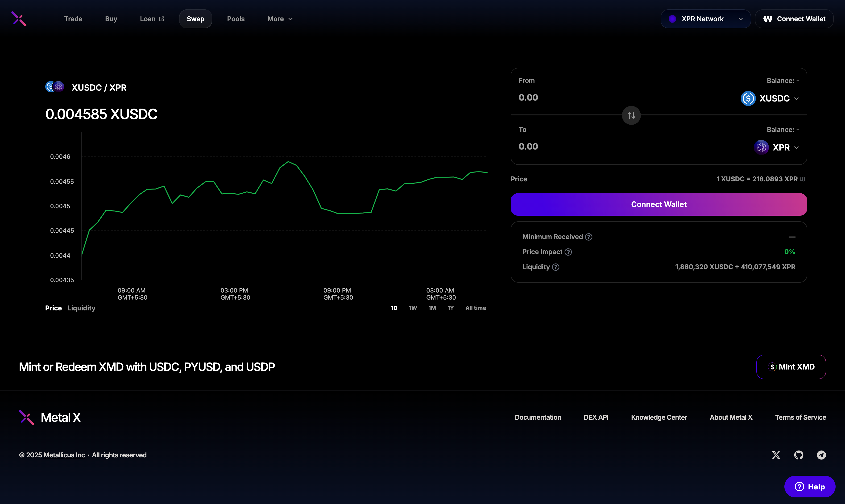
Task: Open the X (Twitter) social icon
Action: (x=776, y=455)
